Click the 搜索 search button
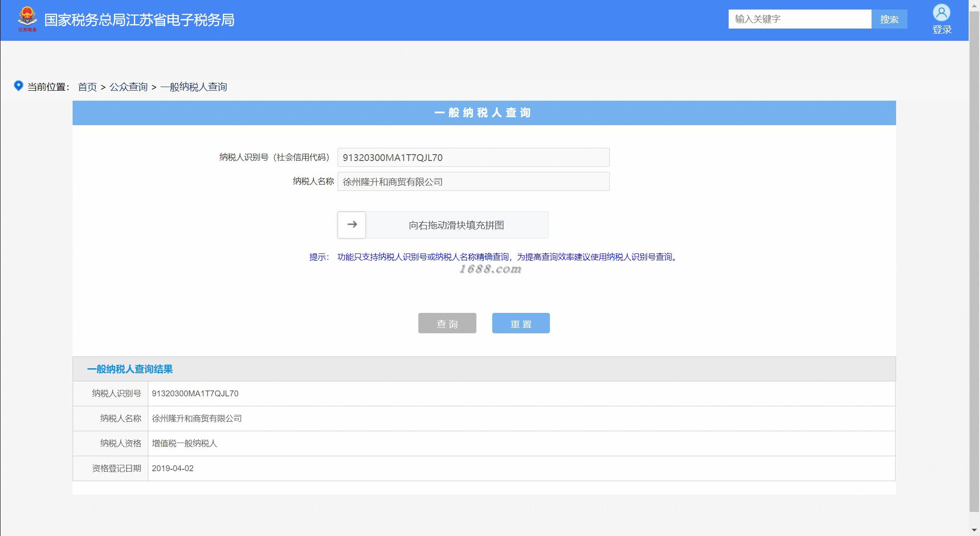980x536 pixels. [889, 19]
